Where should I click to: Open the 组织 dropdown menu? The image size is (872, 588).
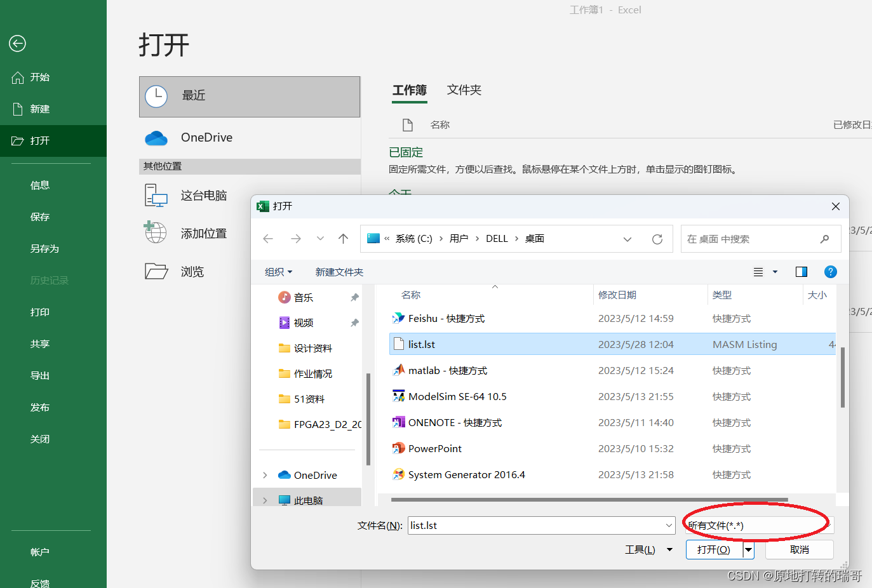click(x=278, y=272)
